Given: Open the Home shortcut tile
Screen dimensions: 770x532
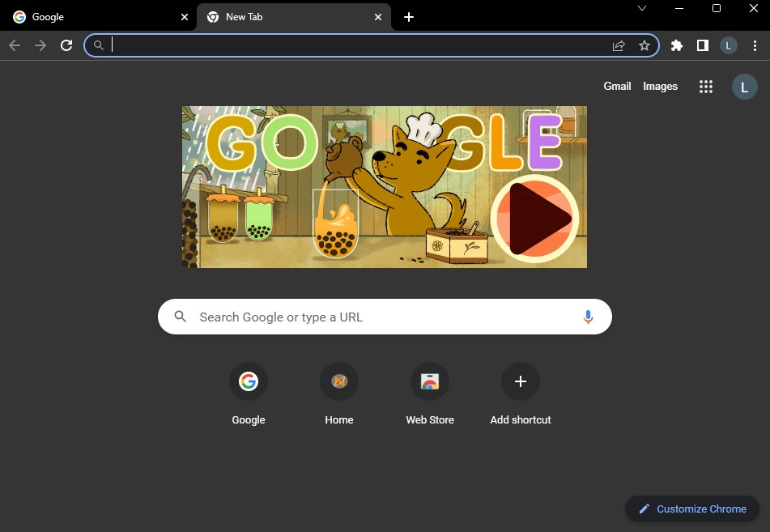Looking at the screenshot, I should tap(338, 394).
